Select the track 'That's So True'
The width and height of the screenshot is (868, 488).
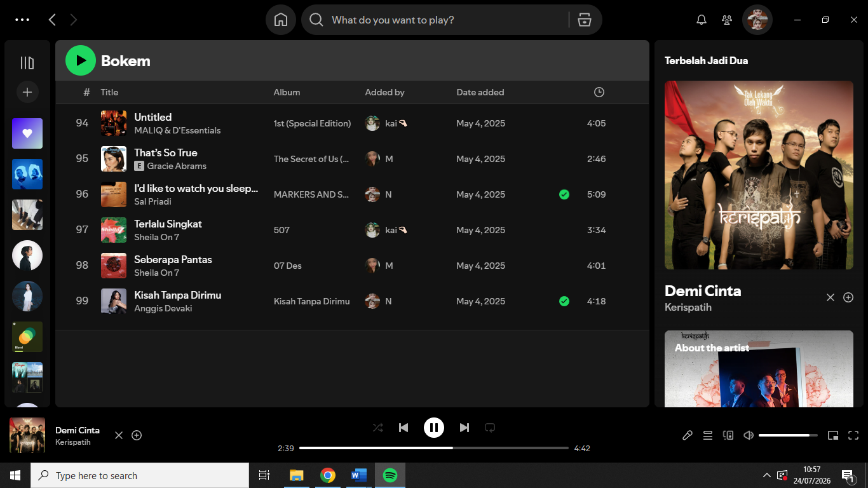166,152
